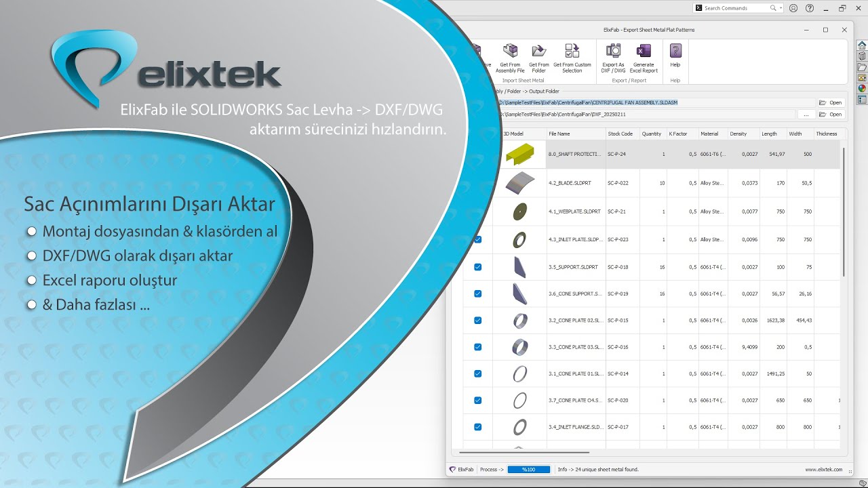Click the Stock Code column header
The width and height of the screenshot is (868, 488).
[621, 134]
